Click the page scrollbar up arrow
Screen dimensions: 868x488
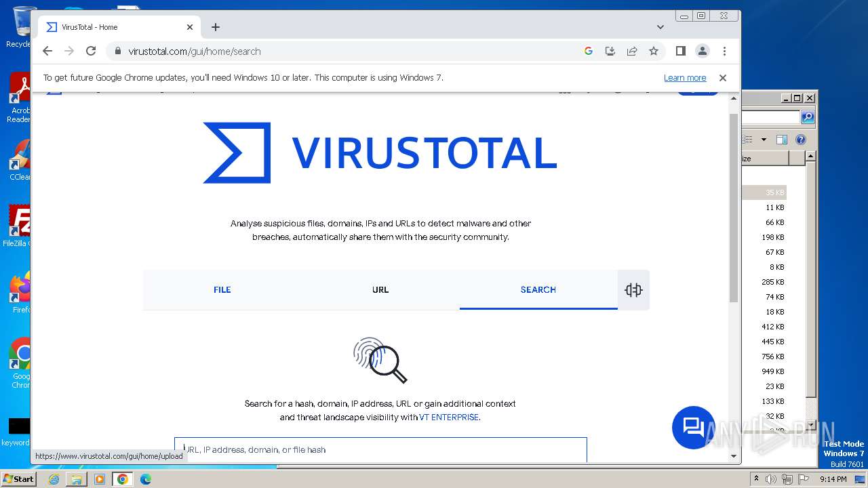734,99
